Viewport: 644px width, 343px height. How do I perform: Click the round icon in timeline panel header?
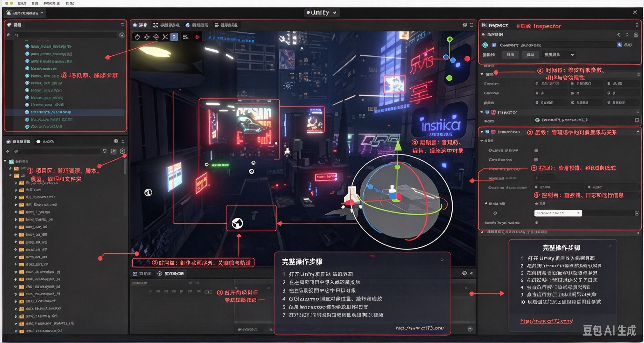coord(464,273)
